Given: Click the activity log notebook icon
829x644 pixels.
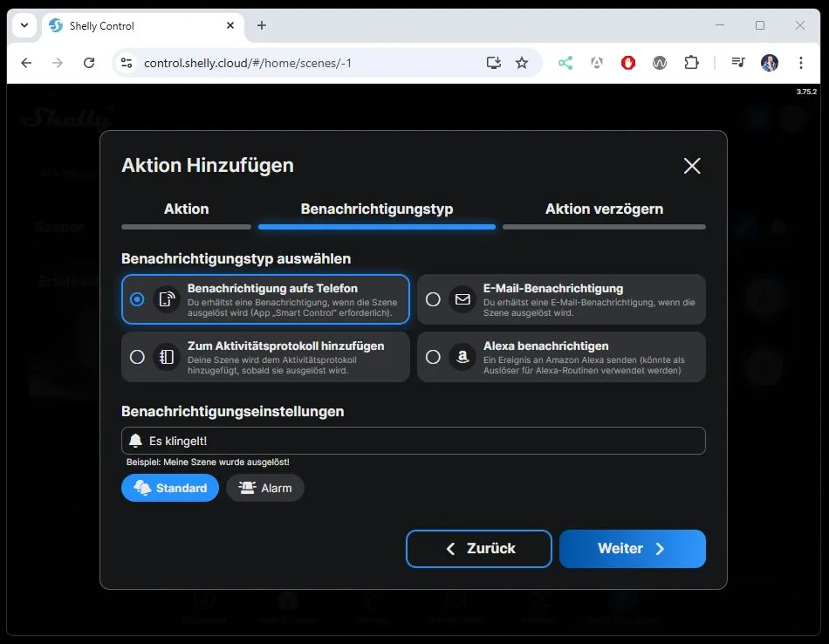Looking at the screenshot, I should coord(166,356).
